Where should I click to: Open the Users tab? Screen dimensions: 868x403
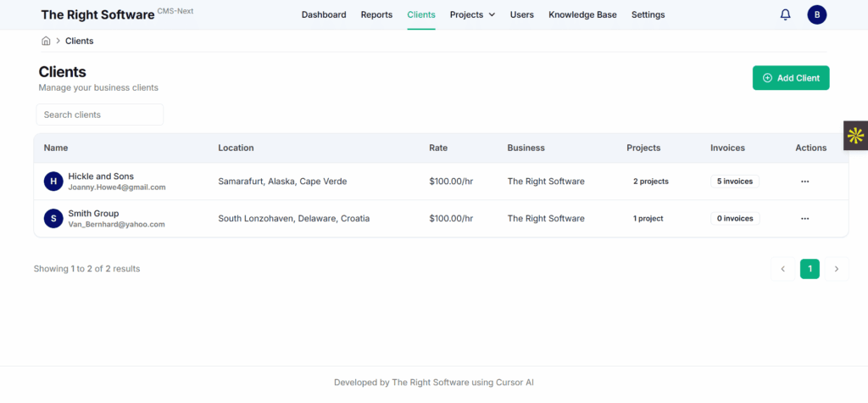click(522, 15)
